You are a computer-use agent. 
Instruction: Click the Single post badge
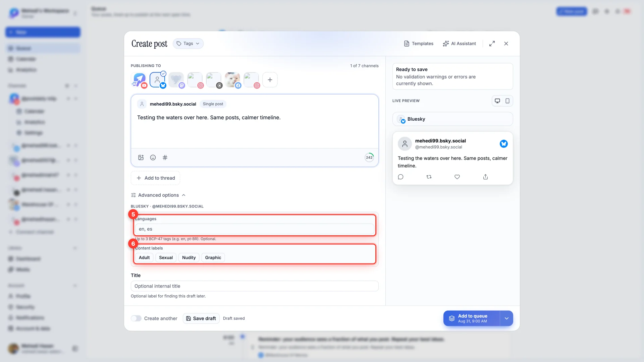coord(213,104)
